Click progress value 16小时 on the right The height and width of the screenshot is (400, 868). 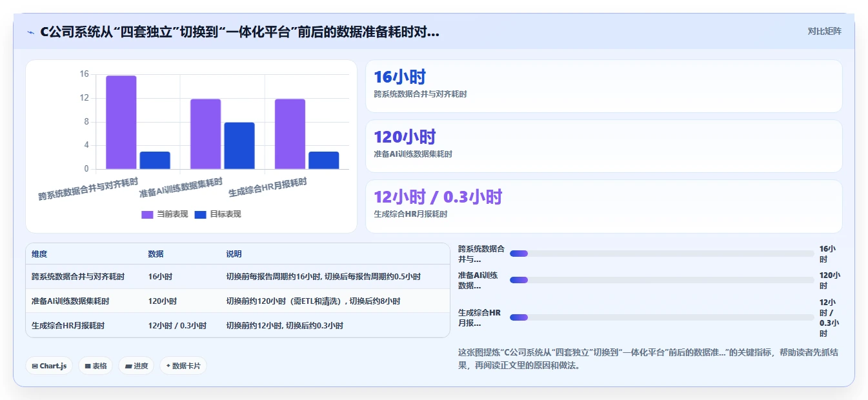pos(827,254)
